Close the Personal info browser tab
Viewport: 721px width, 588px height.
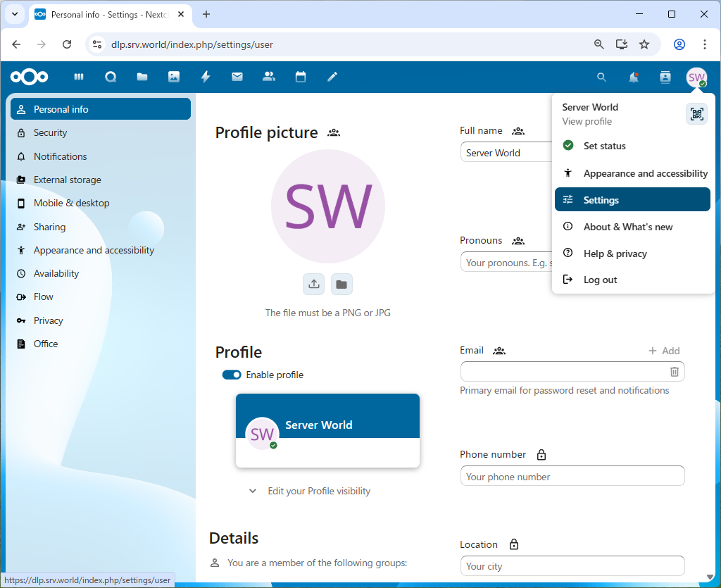[x=181, y=14]
